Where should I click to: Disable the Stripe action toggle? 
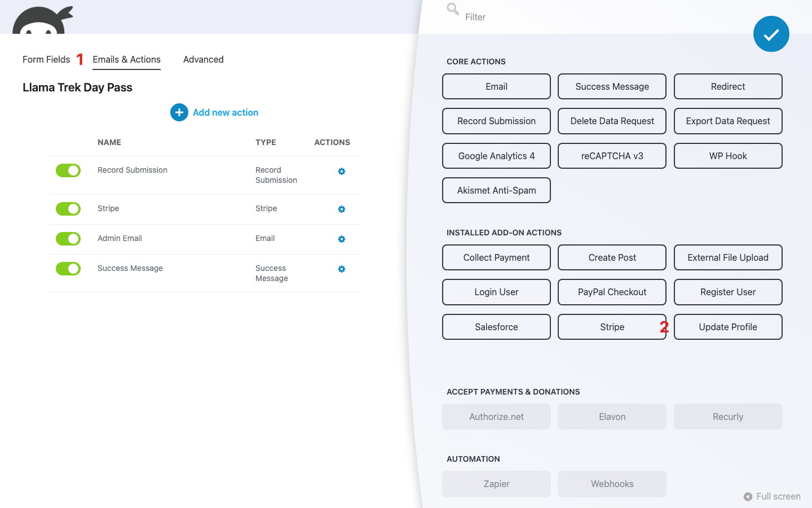coord(68,209)
